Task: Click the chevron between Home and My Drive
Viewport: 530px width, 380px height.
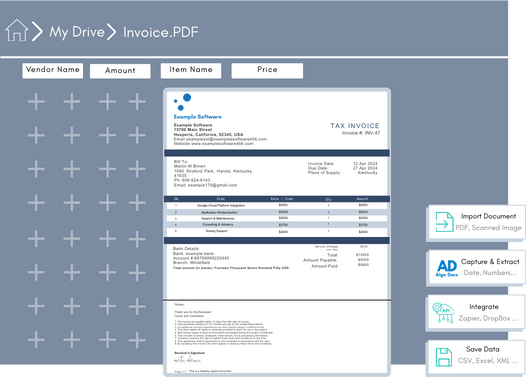Action: tap(37, 31)
